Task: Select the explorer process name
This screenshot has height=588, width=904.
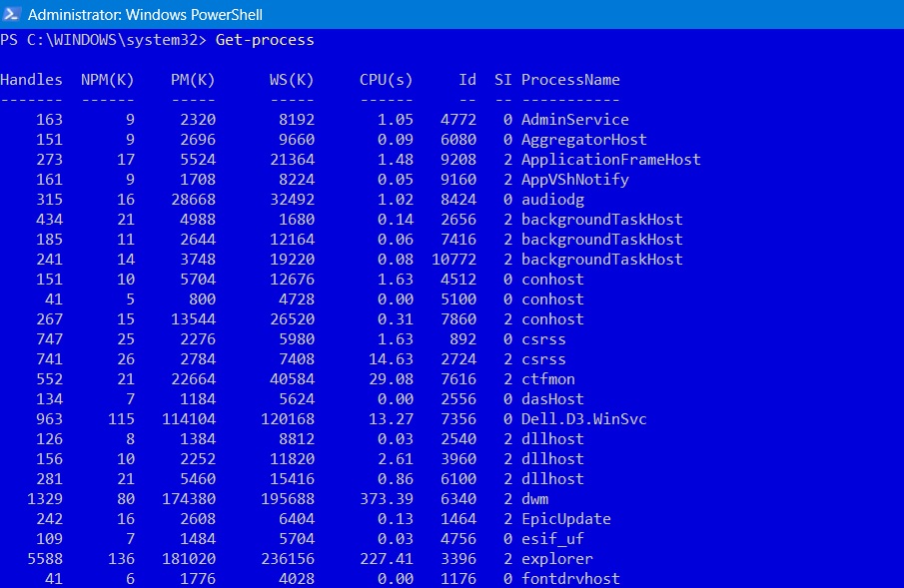Action: 556,558
